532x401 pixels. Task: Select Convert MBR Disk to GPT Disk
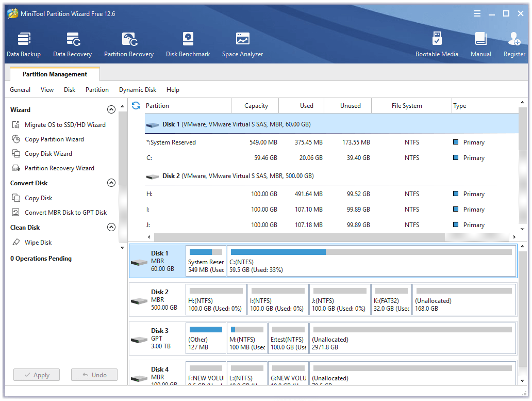(x=59, y=213)
